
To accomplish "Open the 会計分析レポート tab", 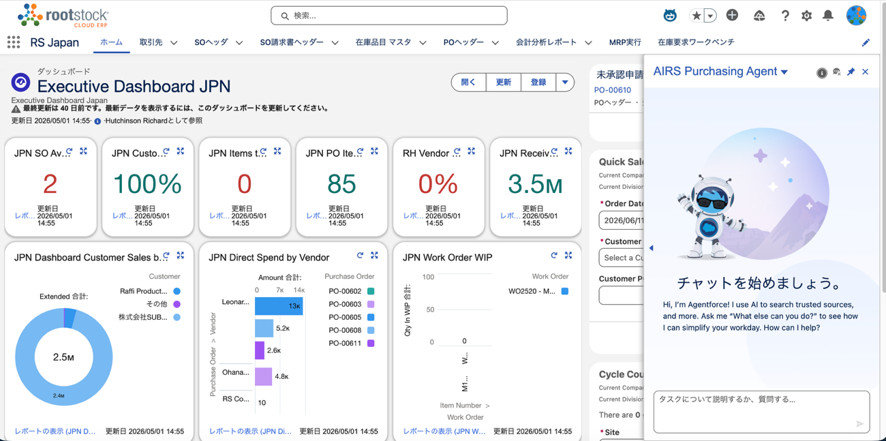I will [546, 42].
